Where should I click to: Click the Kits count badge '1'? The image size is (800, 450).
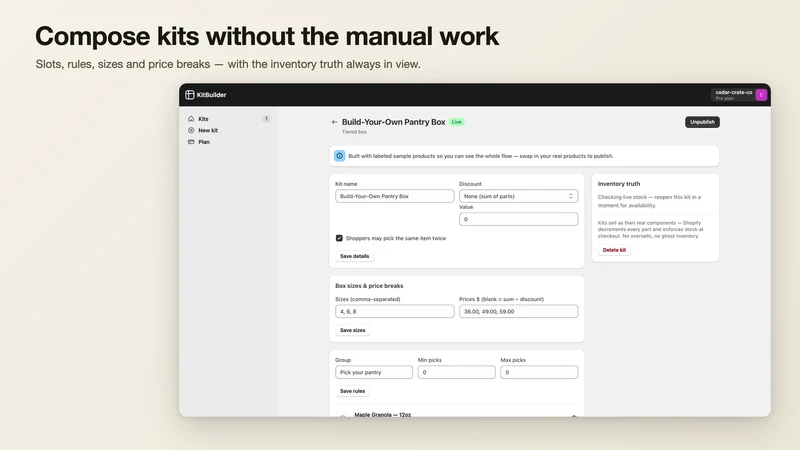(x=266, y=119)
